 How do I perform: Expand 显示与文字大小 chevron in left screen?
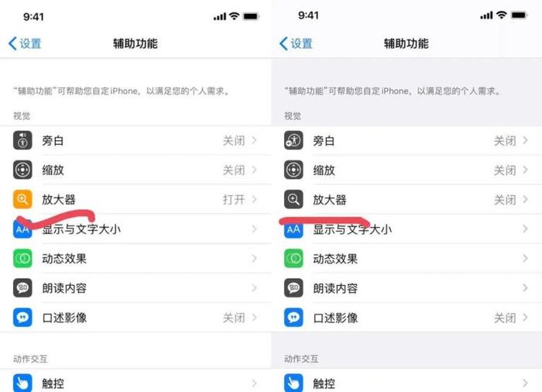255,229
